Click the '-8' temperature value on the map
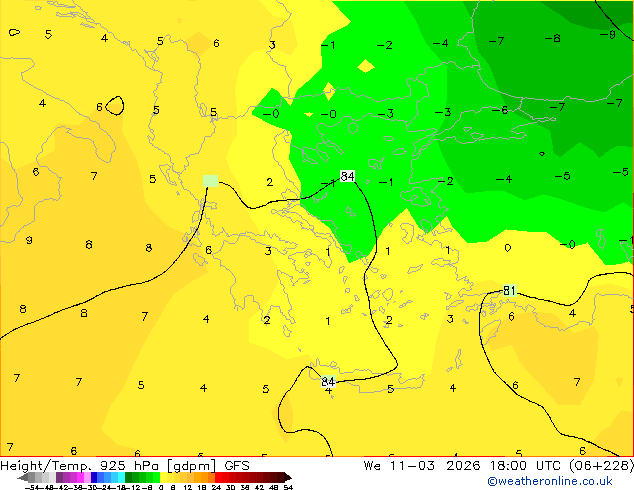Screen dimensions: 634x490 click(552, 38)
